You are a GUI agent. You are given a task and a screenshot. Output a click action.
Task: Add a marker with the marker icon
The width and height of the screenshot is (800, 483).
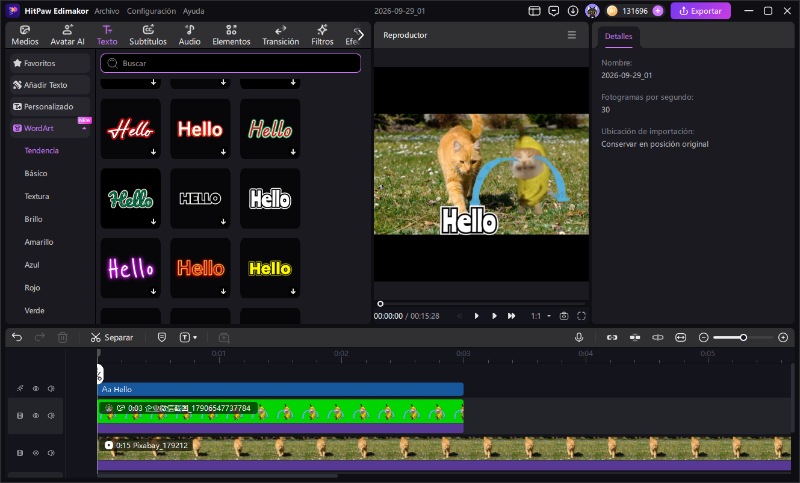coord(162,337)
